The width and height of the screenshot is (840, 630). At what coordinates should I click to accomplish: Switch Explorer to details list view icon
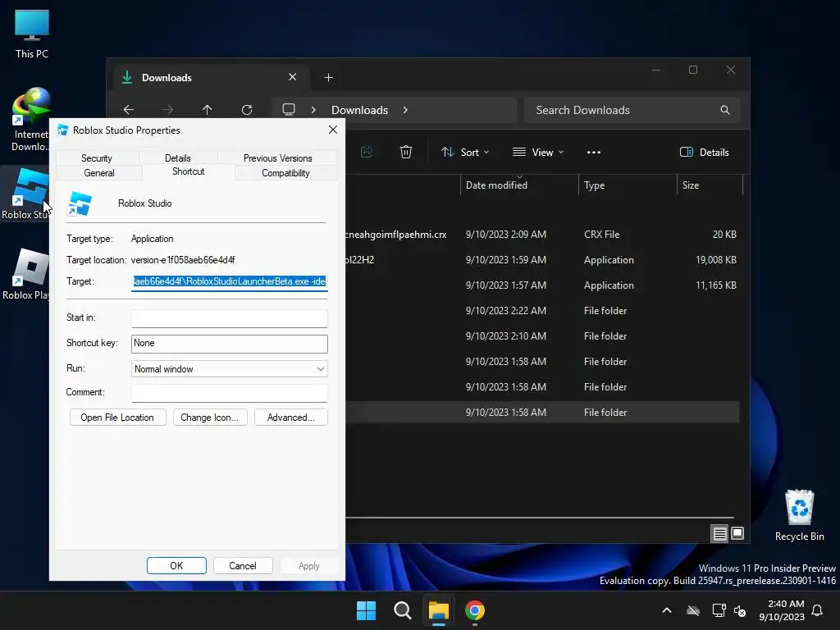[x=720, y=533]
